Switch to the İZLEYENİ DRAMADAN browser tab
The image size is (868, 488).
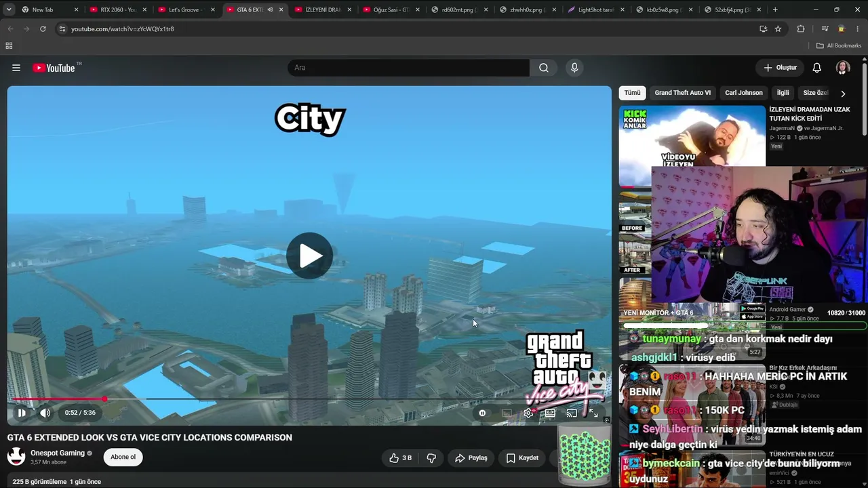[323, 10]
